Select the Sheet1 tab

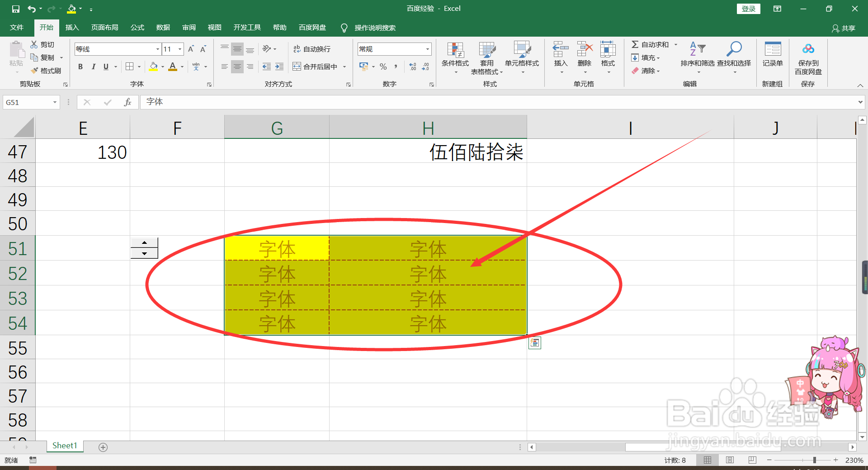pos(64,445)
